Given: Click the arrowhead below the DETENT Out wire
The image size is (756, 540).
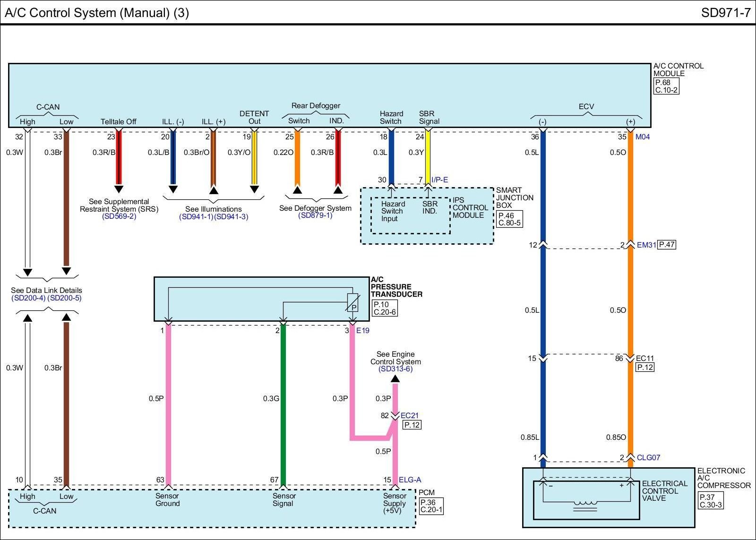Looking at the screenshot, I should click(x=254, y=189).
